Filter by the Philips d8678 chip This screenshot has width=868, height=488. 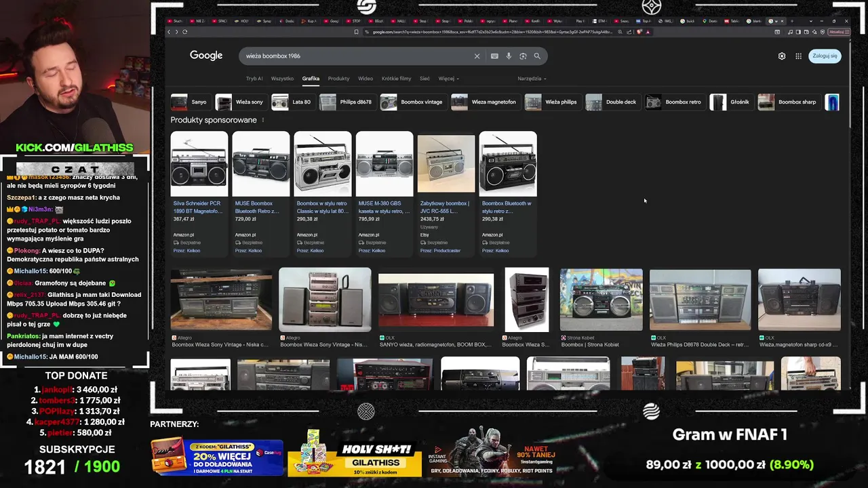pos(347,102)
